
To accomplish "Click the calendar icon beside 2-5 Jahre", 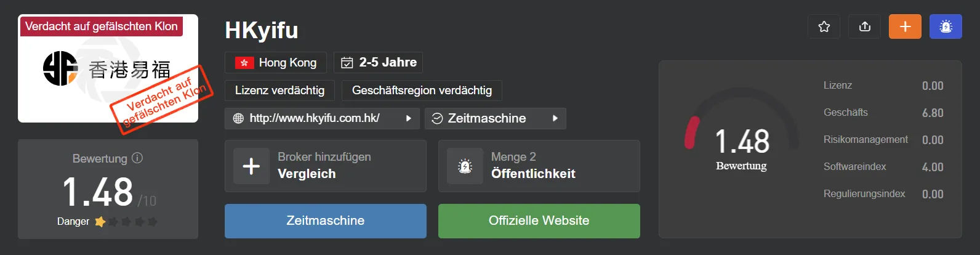I will [347, 62].
